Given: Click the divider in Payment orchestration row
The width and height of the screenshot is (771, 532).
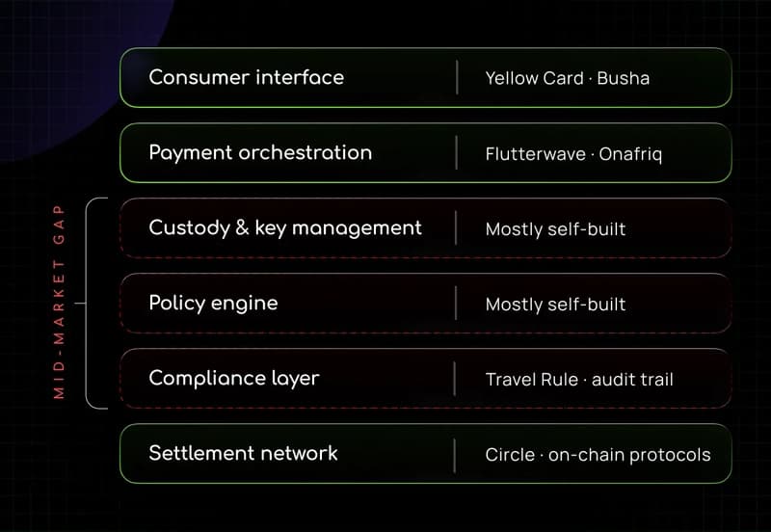Looking at the screenshot, I should coord(456,153).
